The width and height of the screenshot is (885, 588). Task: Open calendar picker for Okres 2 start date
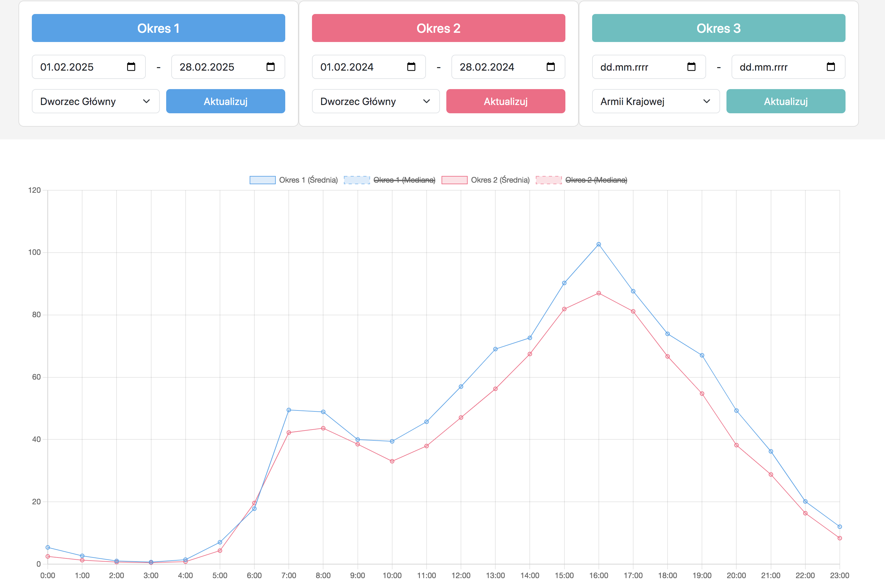(411, 67)
